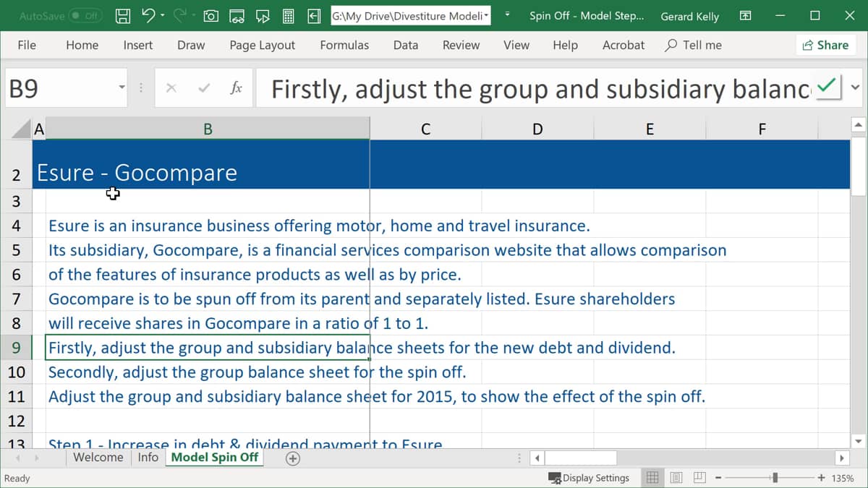868x488 pixels.
Task: Open the Acrobat ribbon tab
Action: (x=623, y=45)
